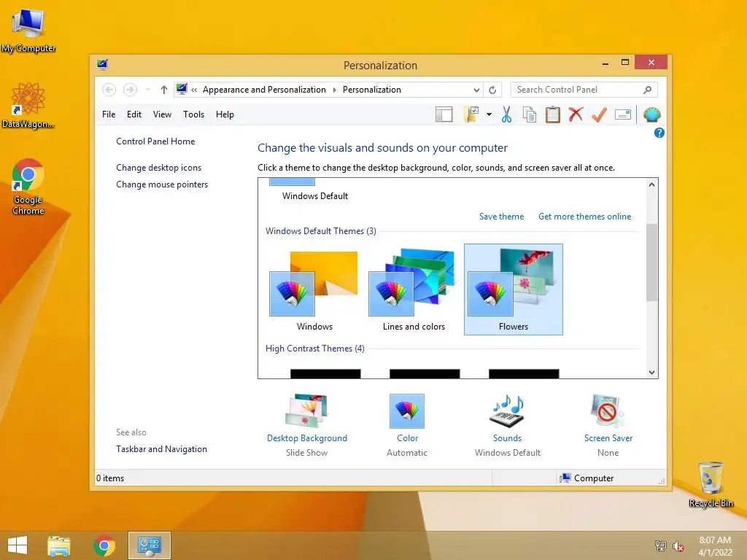Click Get more themes online link
Screen dimensions: 747x560
(x=584, y=216)
